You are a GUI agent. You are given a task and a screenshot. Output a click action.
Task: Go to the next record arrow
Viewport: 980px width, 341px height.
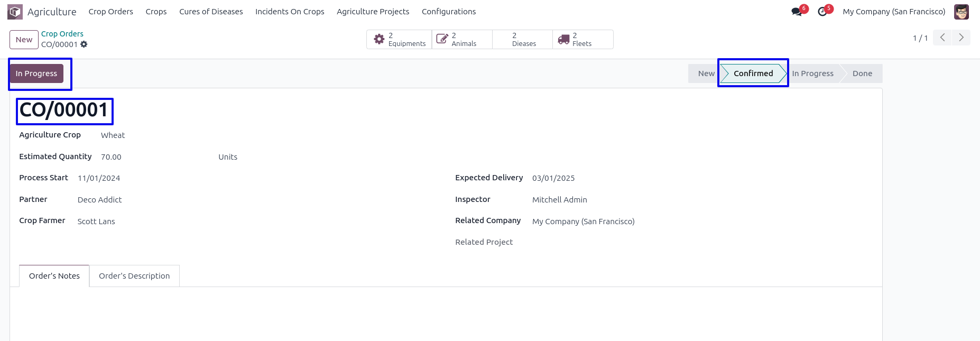coord(961,38)
